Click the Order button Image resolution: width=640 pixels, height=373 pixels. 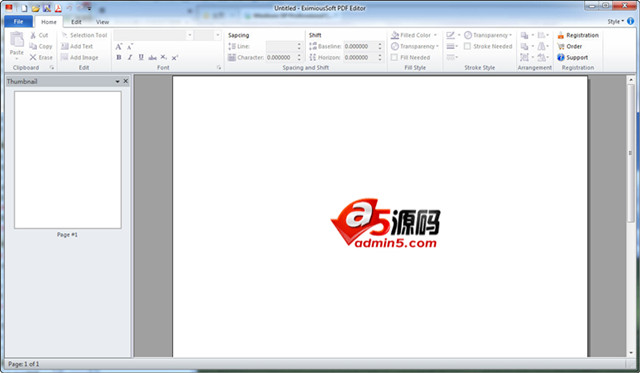pyautogui.click(x=569, y=46)
